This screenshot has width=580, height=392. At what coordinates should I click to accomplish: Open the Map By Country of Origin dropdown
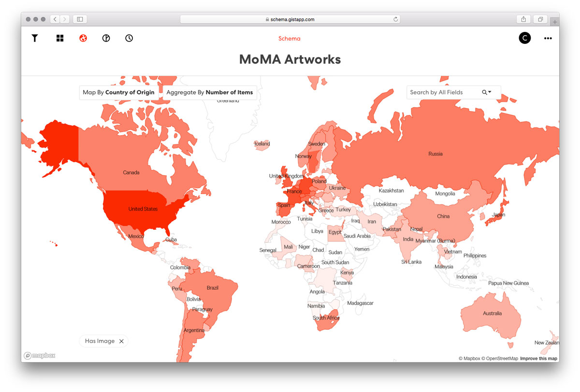coord(119,92)
